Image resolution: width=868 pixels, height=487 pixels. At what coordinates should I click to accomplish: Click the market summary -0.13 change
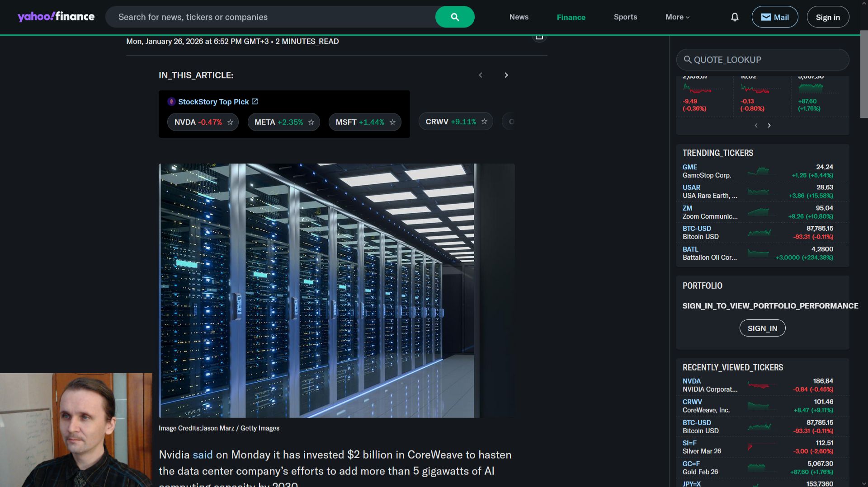(747, 102)
